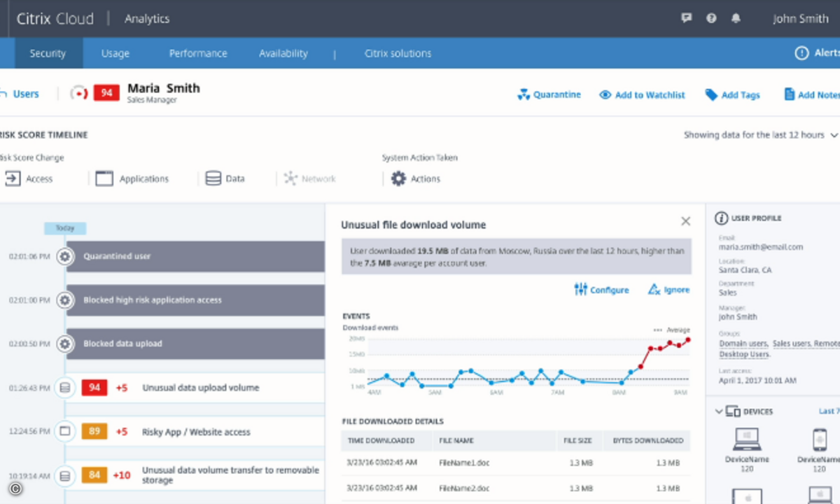Click the Analytics header label
This screenshot has width=840, height=504.
pos(147,19)
